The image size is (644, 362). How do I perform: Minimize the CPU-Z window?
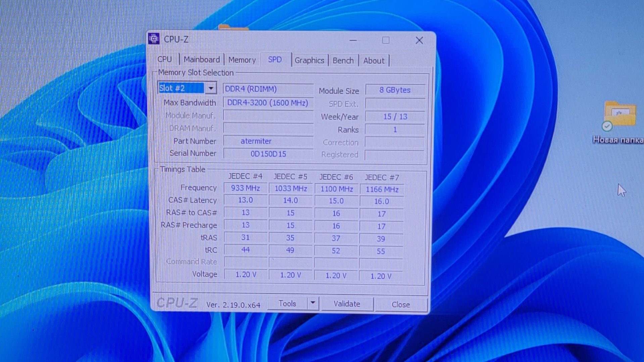click(353, 40)
